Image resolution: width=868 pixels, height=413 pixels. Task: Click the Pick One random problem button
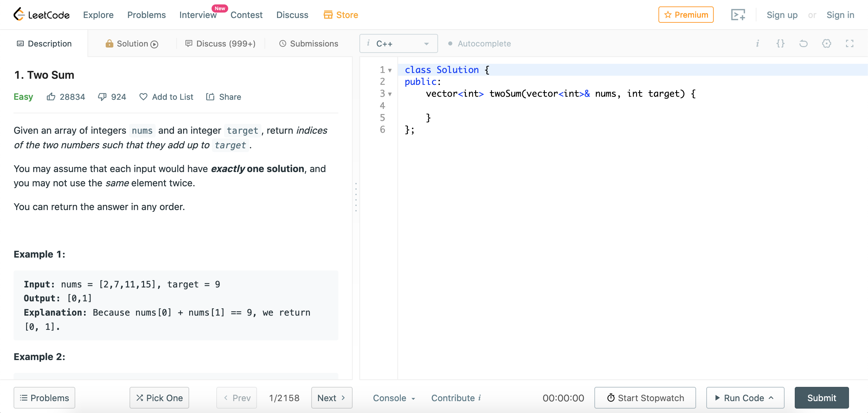pyautogui.click(x=159, y=397)
